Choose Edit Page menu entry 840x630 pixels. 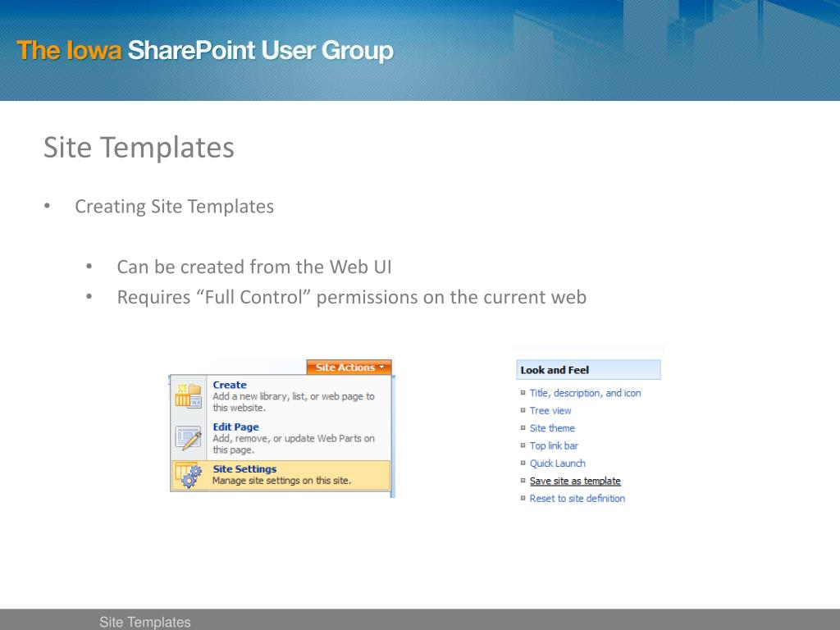[x=281, y=438]
